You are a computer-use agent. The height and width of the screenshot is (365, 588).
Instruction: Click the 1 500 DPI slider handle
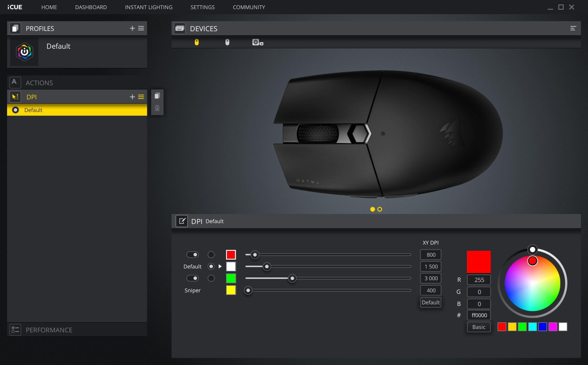coord(267,266)
